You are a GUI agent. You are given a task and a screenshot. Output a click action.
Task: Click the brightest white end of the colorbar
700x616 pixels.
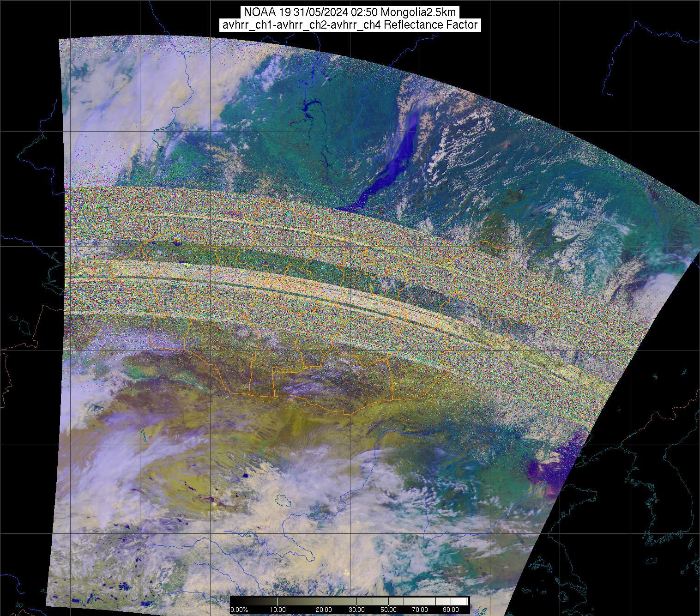(464, 601)
